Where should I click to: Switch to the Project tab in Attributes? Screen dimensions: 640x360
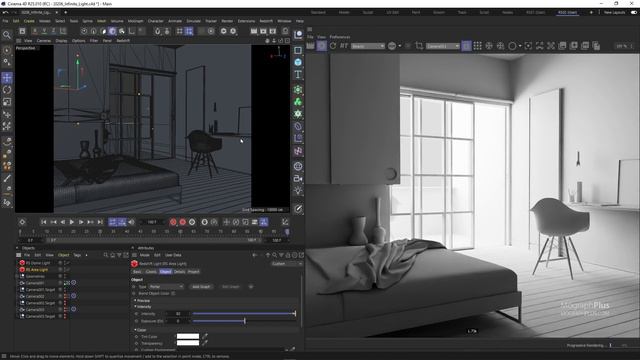click(x=193, y=272)
